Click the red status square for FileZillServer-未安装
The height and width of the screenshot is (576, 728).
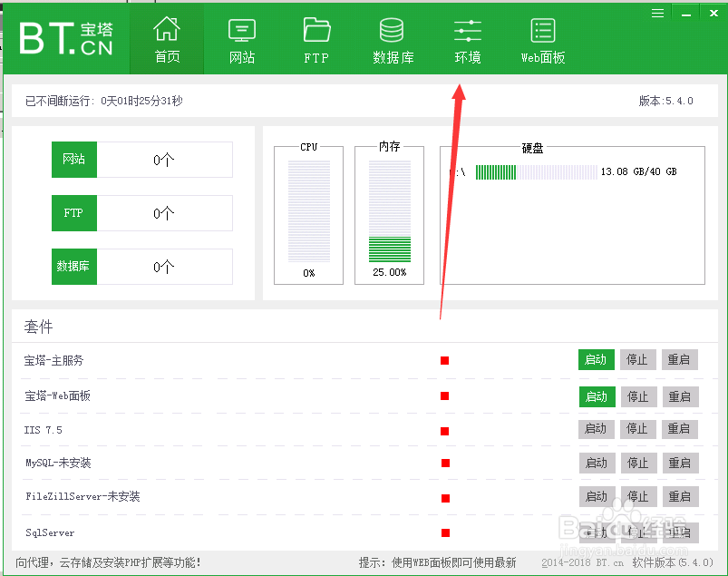click(446, 498)
